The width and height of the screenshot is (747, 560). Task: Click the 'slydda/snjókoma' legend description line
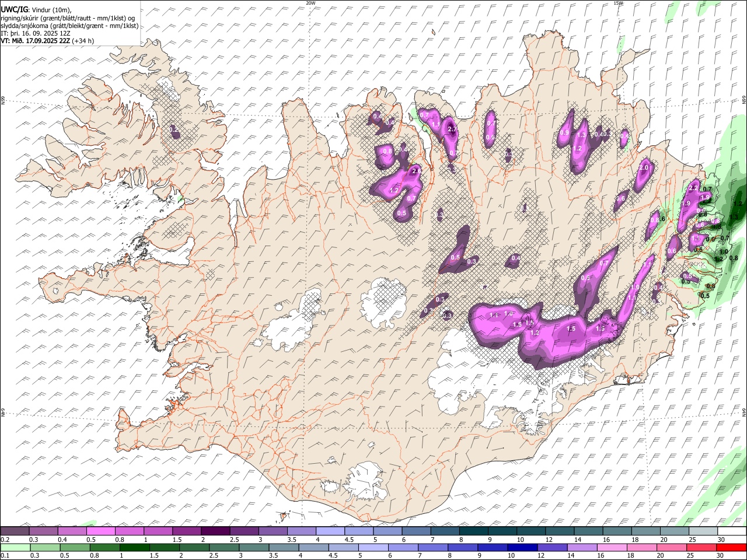(69, 26)
